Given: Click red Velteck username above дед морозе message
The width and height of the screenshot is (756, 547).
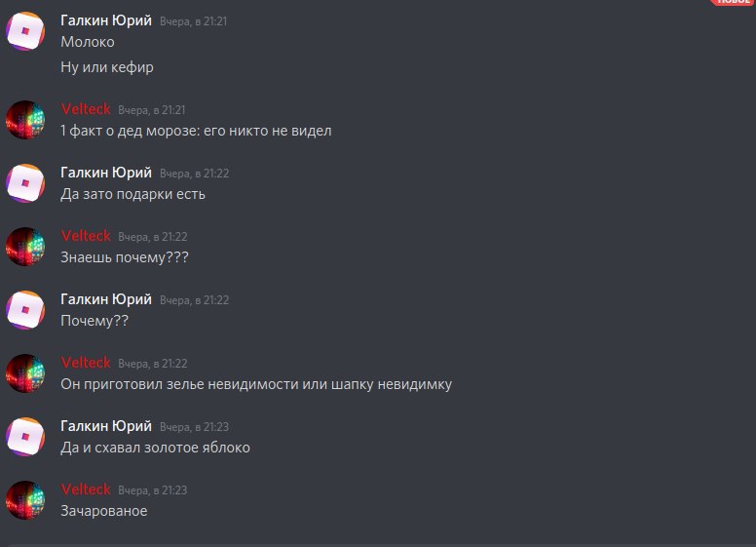Looking at the screenshot, I should tap(86, 109).
